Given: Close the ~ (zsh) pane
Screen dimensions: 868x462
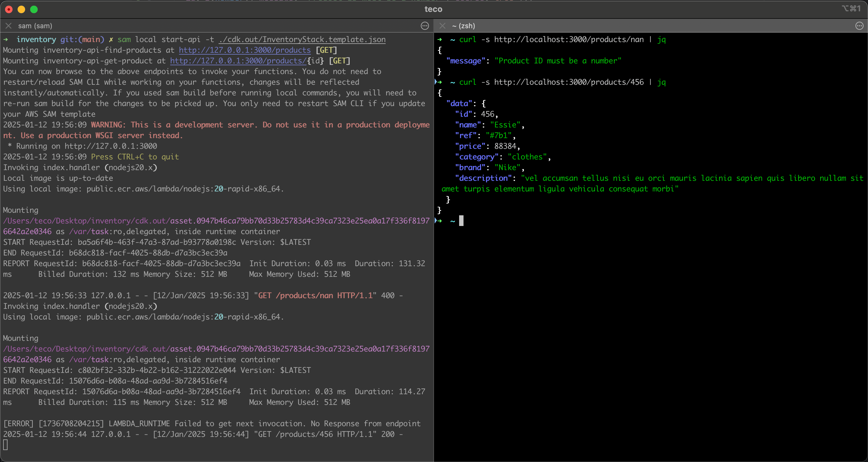Looking at the screenshot, I should point(442,26).
